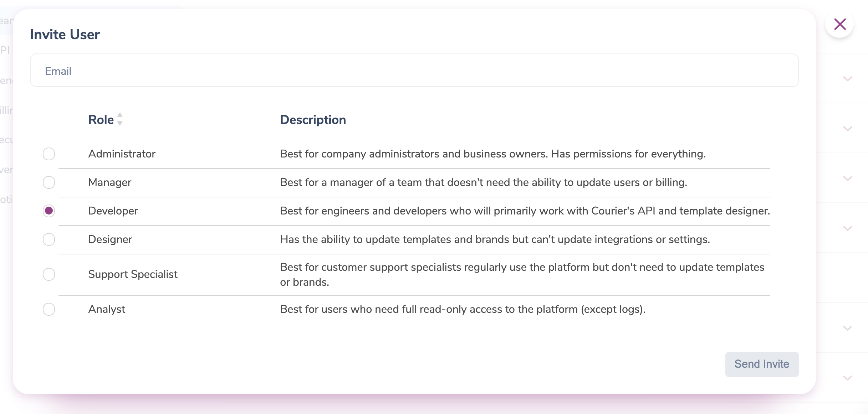Select the Administrator radio button
The width and height of the screenshot is (868, 414).
coord(49,154)
